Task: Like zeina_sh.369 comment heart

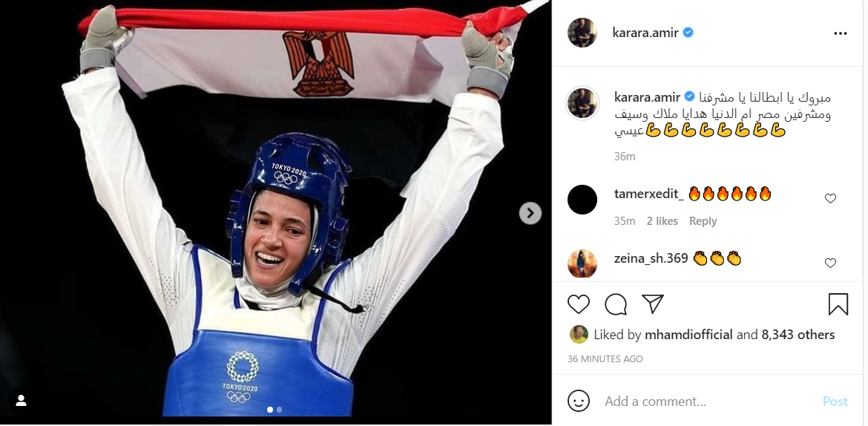Action: 830,263
